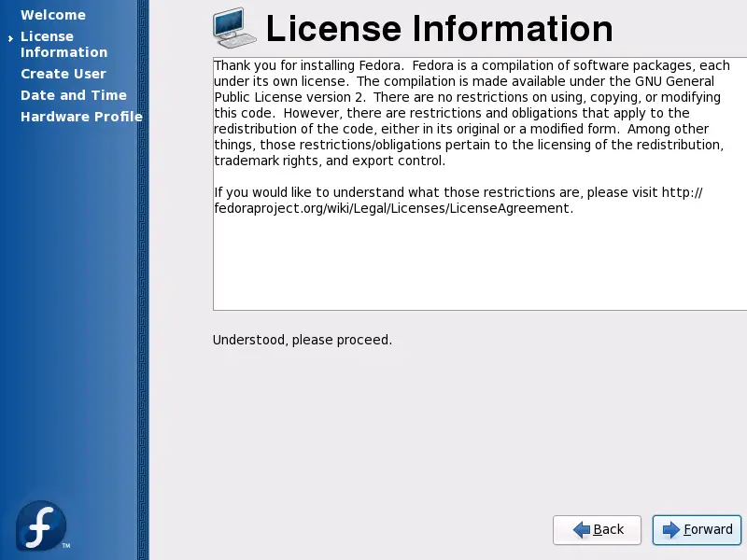Viewport: 747px width, 560px height.
Task: Select Hardware Profile in sidebar
Action: tap(81, 117)
